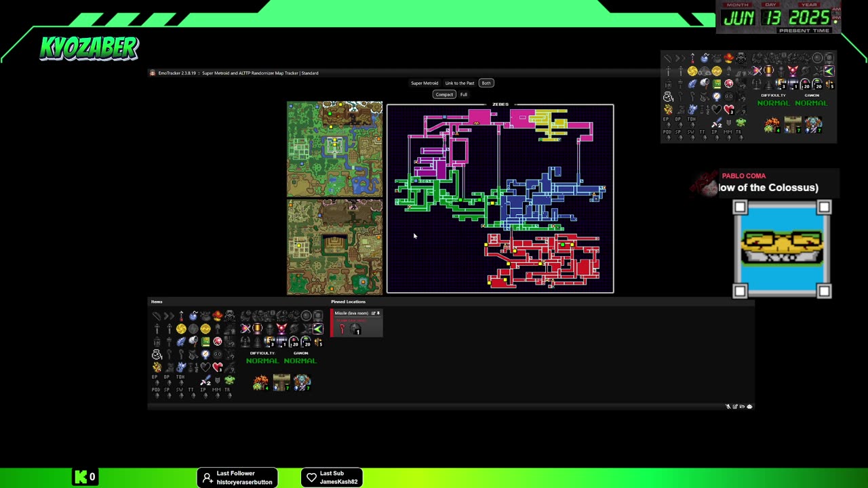
Task: Edit notes for pinned Missile (lava room)
Action: pyautogui.click(x=373, y=313)
